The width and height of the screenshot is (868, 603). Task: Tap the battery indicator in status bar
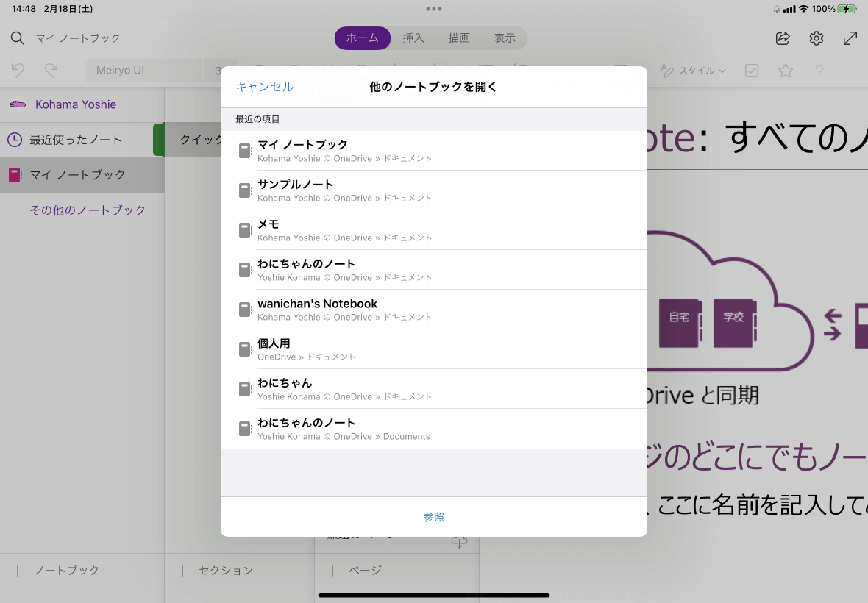click(x=847, y=9)
